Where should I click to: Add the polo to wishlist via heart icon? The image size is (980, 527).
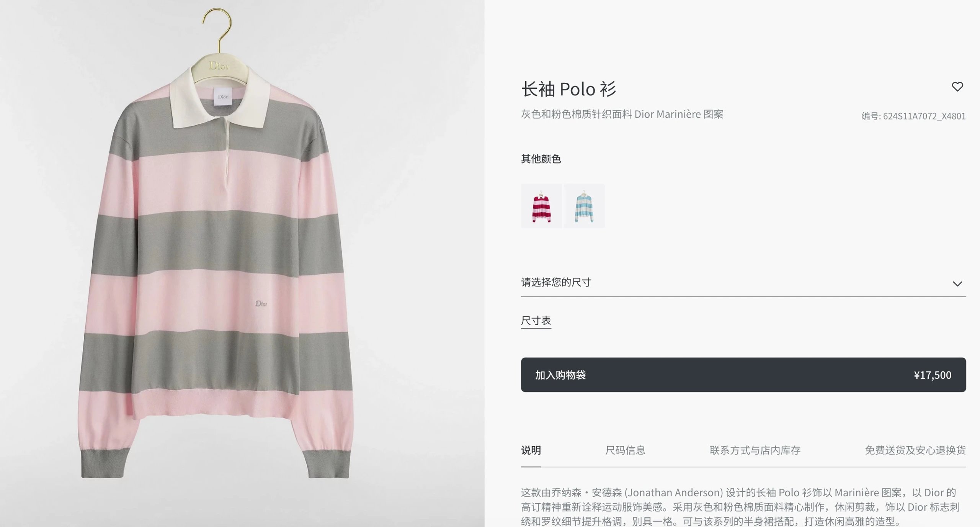(957, 87)
